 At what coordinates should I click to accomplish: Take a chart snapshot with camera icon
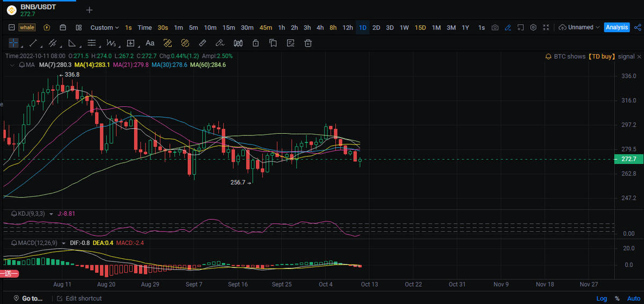tap(495, 27)
